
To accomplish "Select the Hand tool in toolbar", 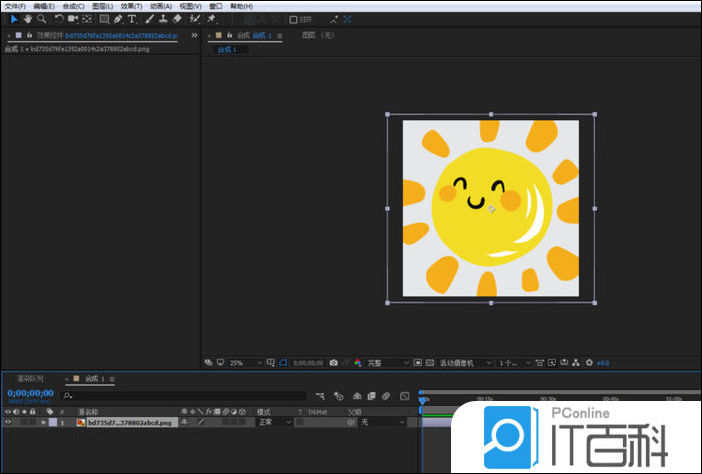I will point(27,19).
